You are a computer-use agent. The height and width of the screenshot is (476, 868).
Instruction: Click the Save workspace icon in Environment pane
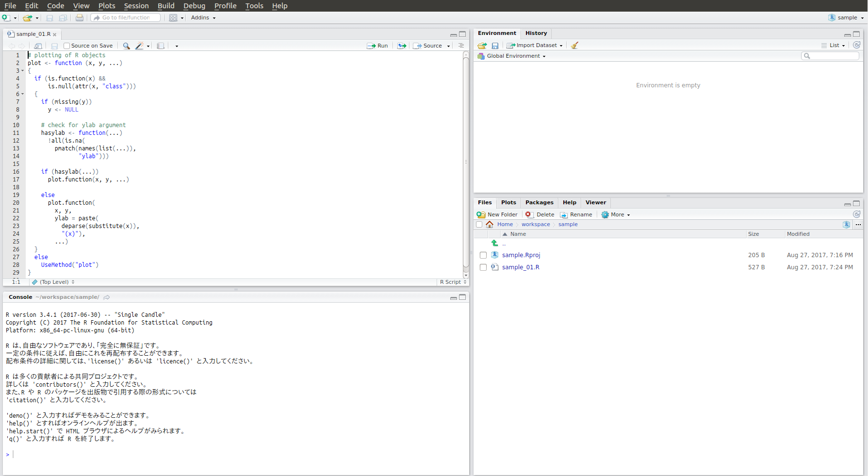tap(495, 46)
